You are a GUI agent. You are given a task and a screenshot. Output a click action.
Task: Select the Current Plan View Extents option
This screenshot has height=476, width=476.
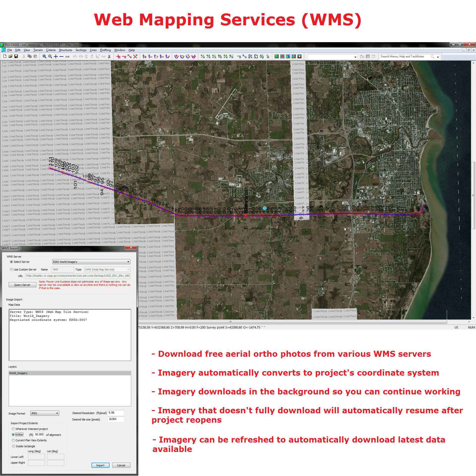13,440
